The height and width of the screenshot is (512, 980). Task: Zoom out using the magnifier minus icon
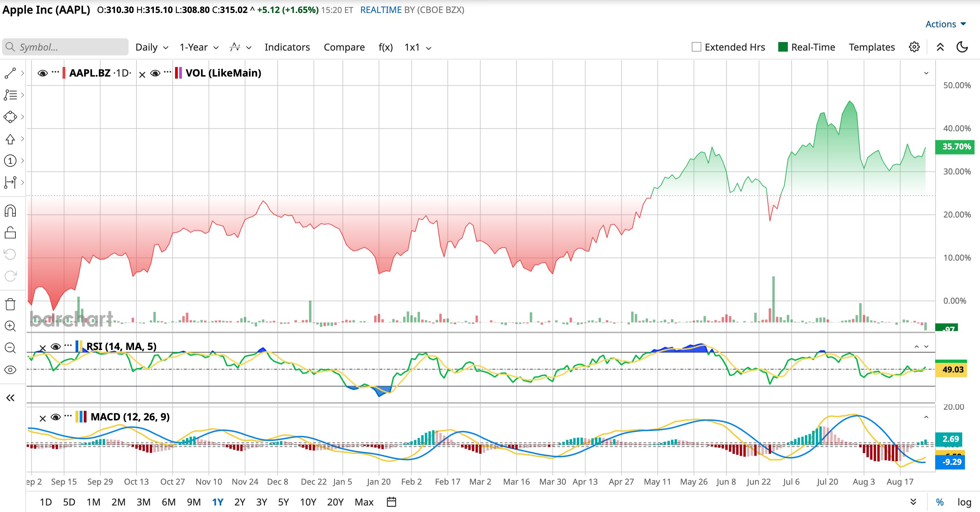coord(10,348)
